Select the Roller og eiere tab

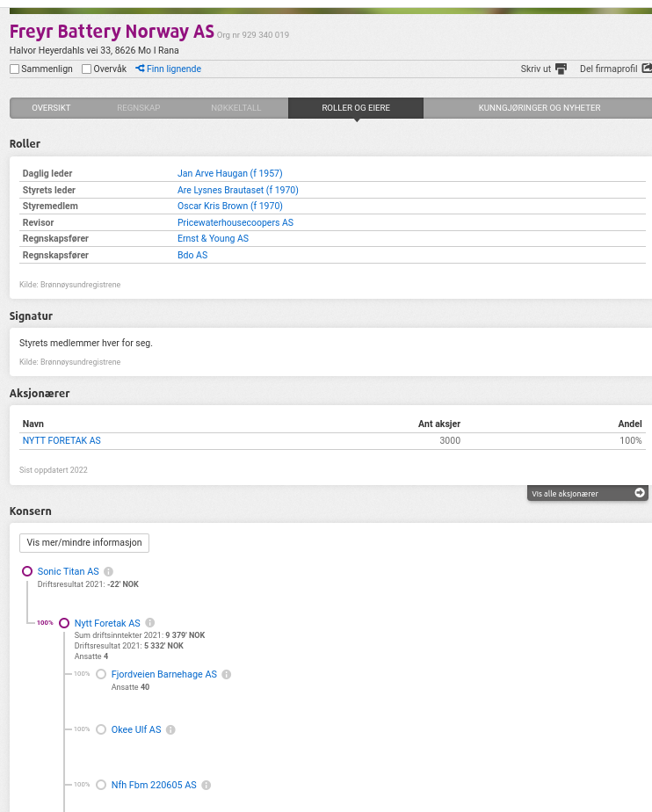(x=356, y=108)
